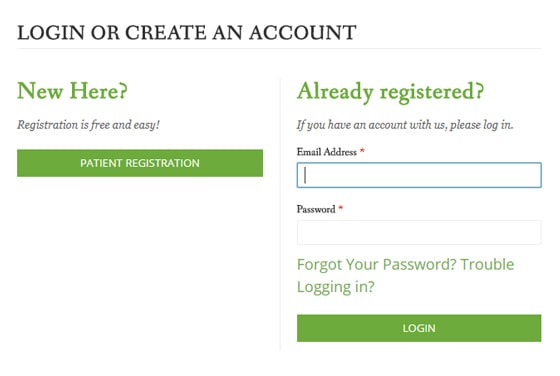Submit the form with the Login button

tap(419, 328)
